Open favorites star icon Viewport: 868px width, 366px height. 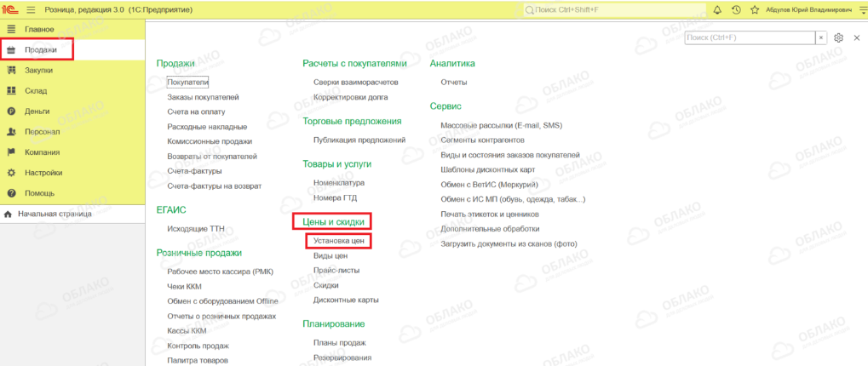[x=755, y=10]
